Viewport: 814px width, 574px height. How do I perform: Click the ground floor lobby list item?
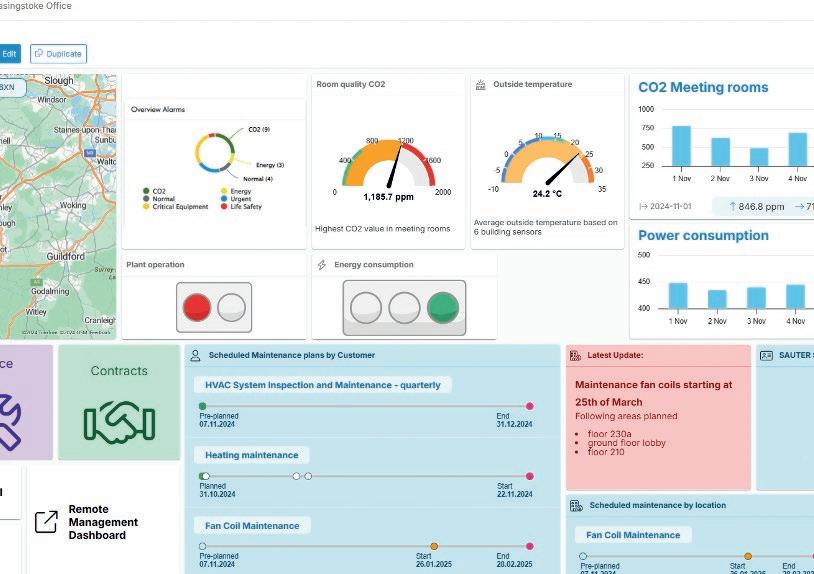click(626, 443)
